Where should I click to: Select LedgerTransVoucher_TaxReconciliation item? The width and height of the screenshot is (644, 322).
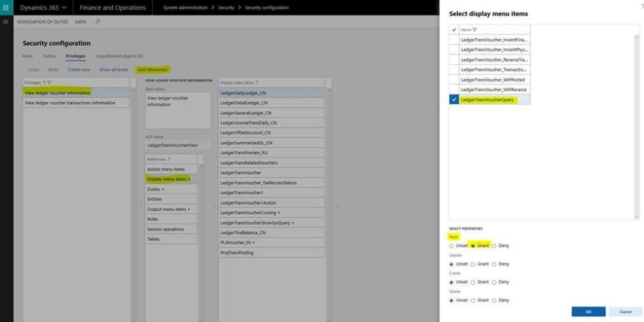click(272, 183)
